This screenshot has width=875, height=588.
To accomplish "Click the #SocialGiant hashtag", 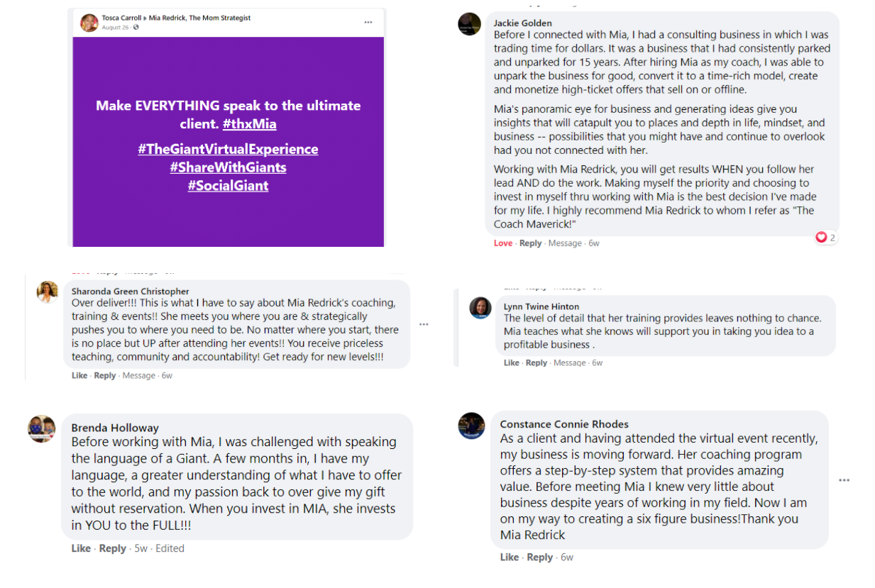I will coord(228,186).
